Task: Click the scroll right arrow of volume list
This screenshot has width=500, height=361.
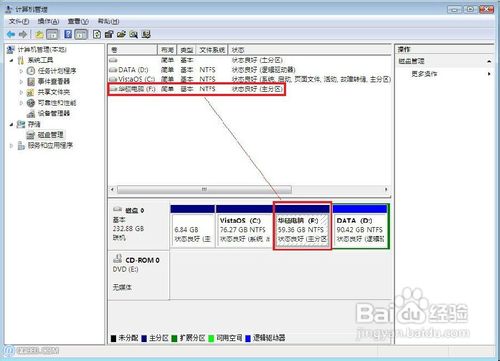Action: (x=386, y=189)
